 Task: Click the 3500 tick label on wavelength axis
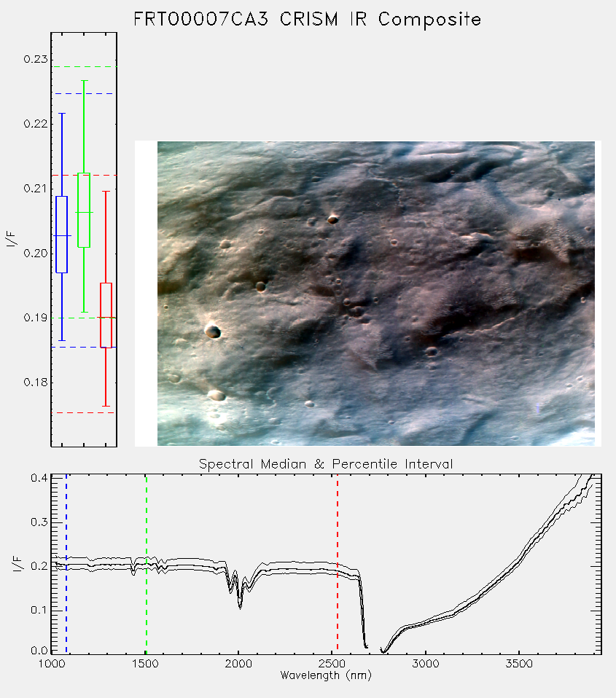coord(519,664)
